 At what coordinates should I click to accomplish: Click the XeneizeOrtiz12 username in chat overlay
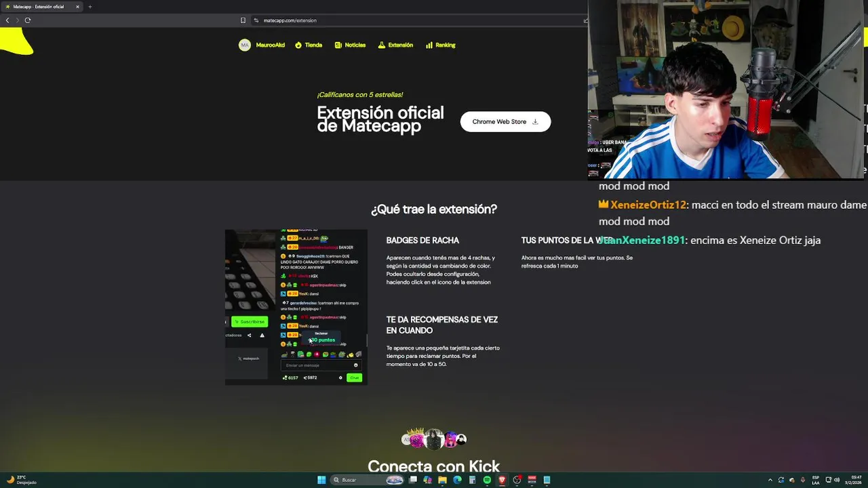pyautogui.click(x=648, y=205)
